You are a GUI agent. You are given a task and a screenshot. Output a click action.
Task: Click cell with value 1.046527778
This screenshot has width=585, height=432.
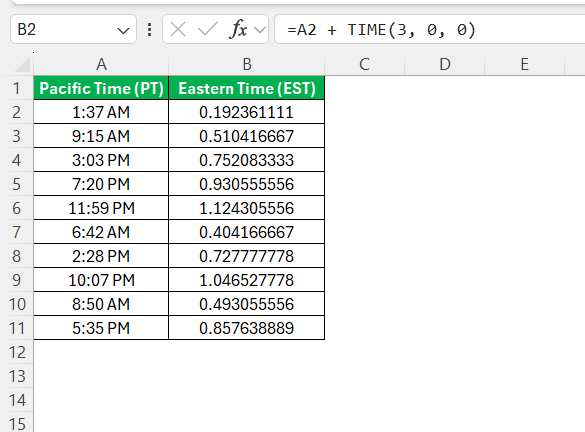pos(247,280)
